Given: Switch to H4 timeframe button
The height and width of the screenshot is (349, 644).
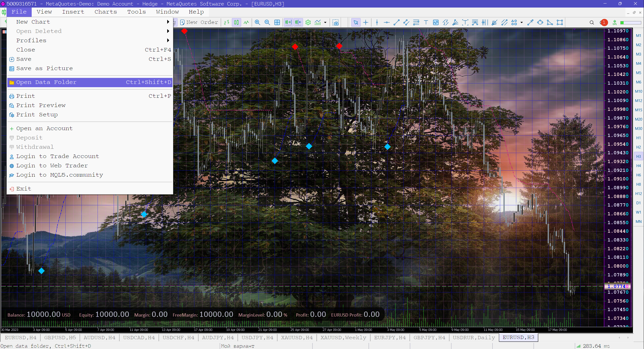Looking at the screenshot, I should 638,166.
